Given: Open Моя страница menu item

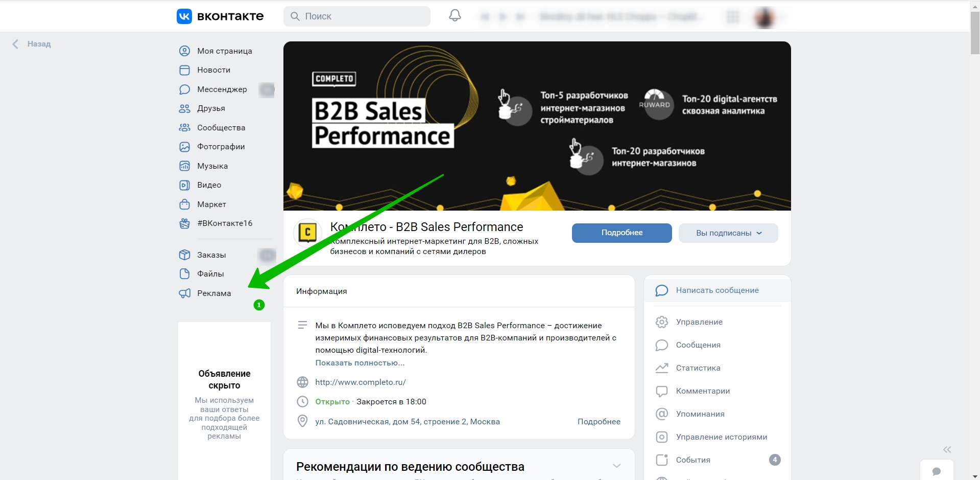Looking at the screenshot, I should click(225, 51).
